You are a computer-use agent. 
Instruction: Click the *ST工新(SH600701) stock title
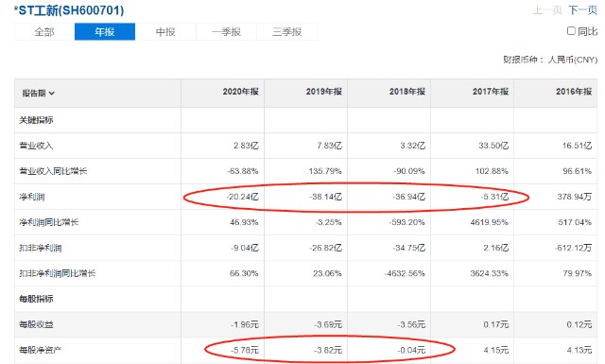pyautogui.click(x=69, y=10)
